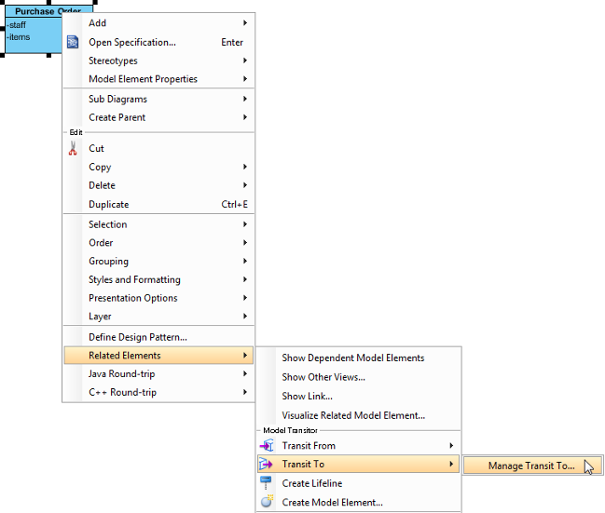The width and height of the screenshot is (605, 513).
Task: Choose Show Dependent Model Elements
Action: click(359, 358)
